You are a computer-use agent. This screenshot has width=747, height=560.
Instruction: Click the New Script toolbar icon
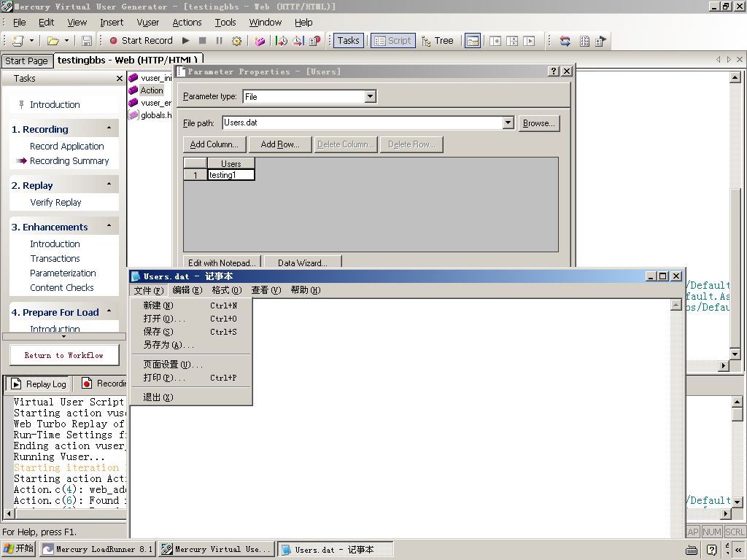[18, 41]
